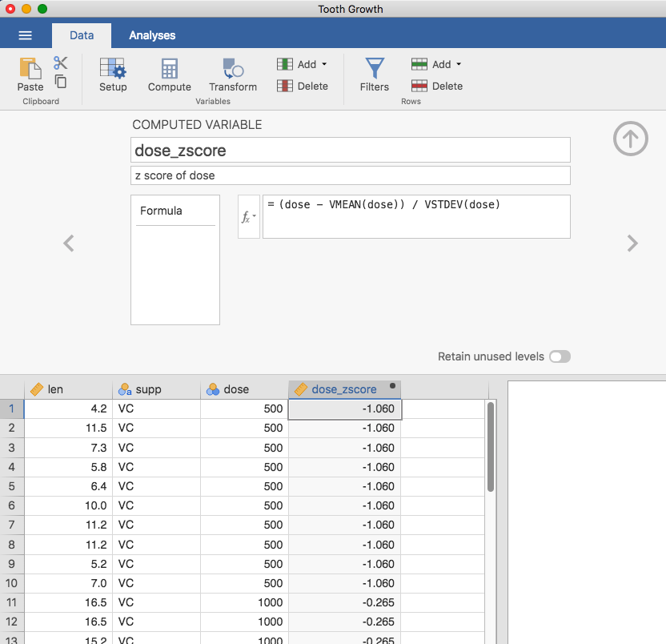Switch to the Analyses tab
Image resolution: width=666 pixels, height=644 pixels.
coord(152,35)
